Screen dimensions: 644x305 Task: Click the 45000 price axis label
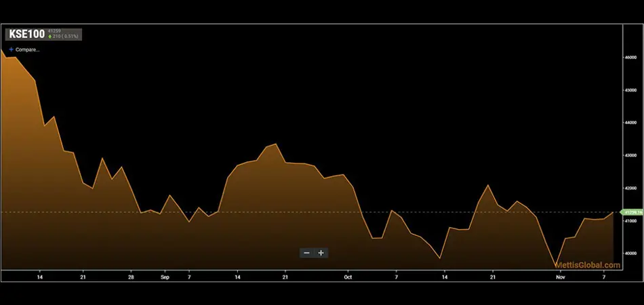pos(630,90)
